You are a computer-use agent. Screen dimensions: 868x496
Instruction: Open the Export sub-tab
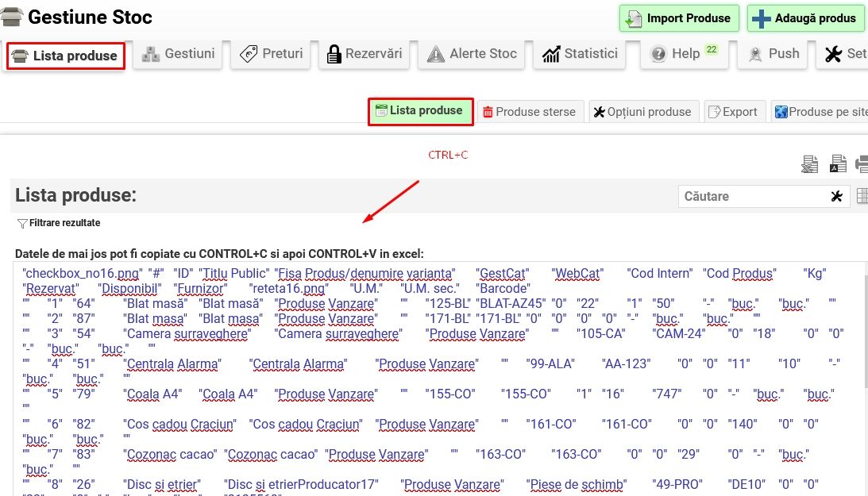pyautogui.click(x=735, y=112)
